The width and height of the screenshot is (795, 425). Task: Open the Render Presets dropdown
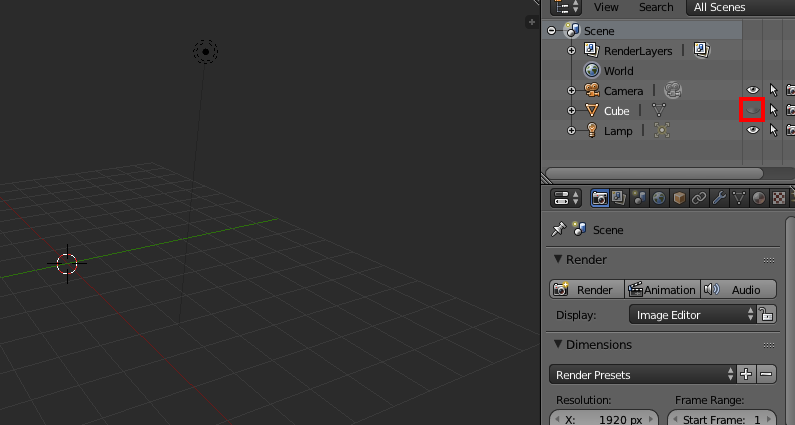point(642,374)
